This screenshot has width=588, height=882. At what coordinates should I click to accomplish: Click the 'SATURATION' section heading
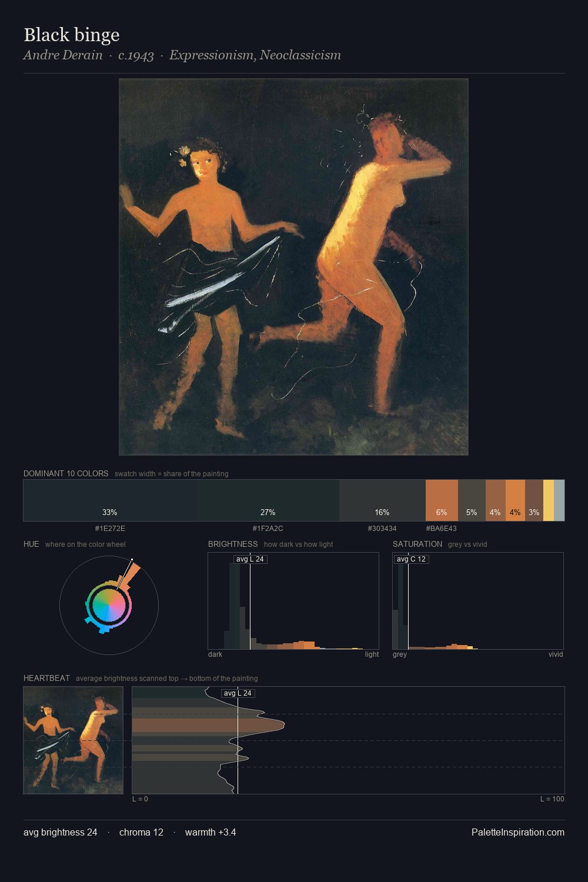click(x=417, y=544)
